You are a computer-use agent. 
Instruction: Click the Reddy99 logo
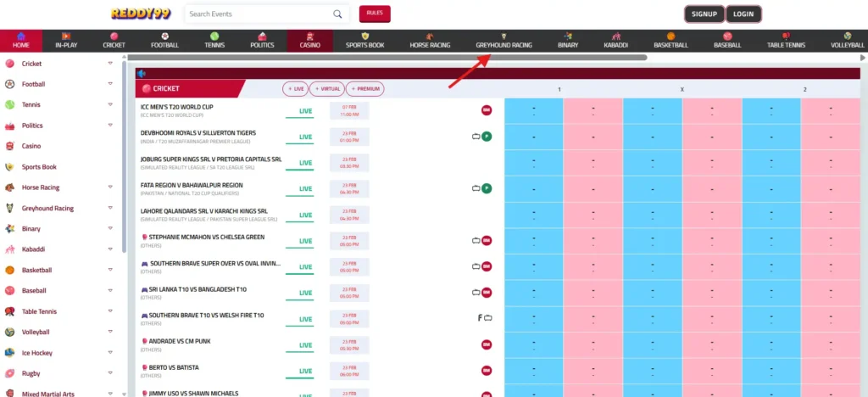click(x=140, y=14)
